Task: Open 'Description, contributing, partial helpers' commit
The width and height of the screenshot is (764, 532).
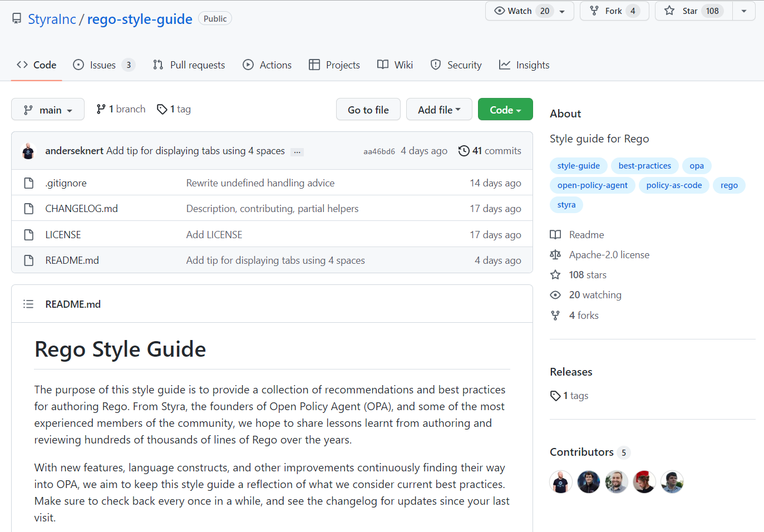Action: point(272,209)
